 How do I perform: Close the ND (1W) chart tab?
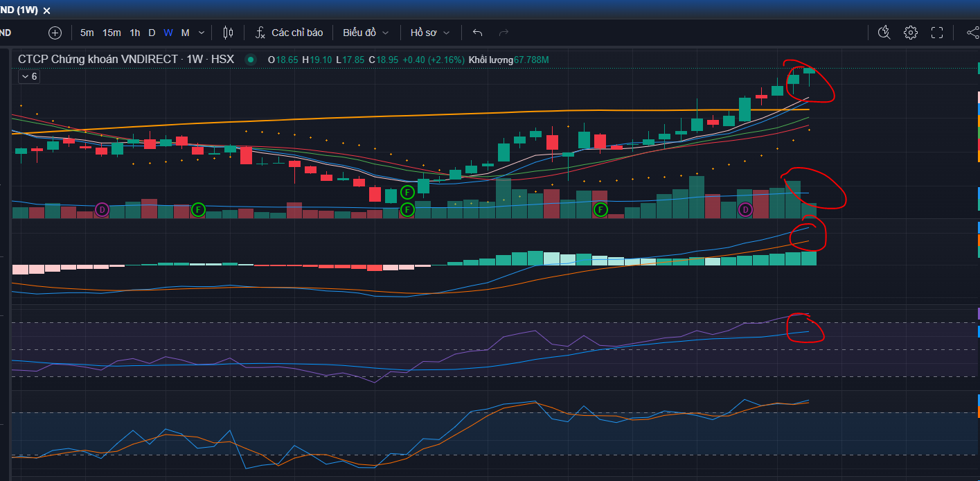[x=47, y=10]
